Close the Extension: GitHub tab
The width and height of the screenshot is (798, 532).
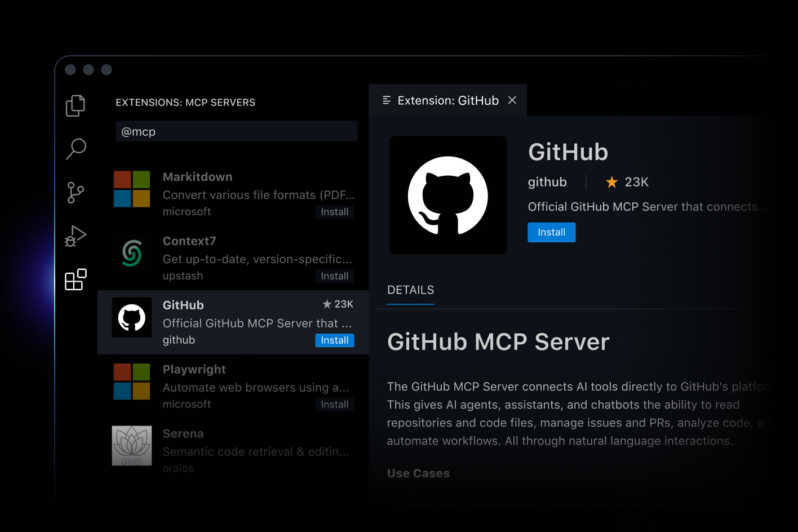click(x=512, y=100)
